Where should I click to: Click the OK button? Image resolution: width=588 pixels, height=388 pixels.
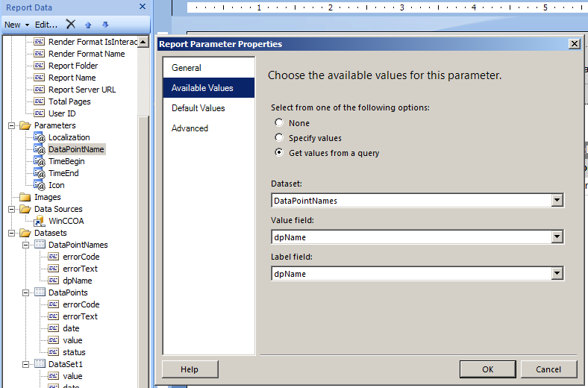487,369
